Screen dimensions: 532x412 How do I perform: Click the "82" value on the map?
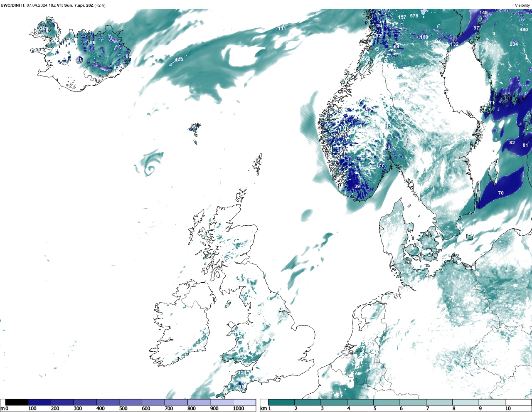[x=512, y=143]
